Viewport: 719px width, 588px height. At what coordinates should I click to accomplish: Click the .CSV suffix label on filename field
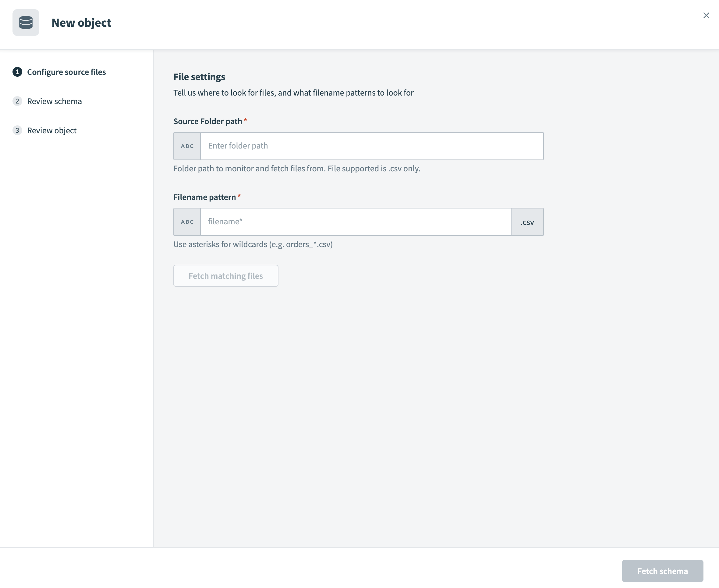pos(527,222)
